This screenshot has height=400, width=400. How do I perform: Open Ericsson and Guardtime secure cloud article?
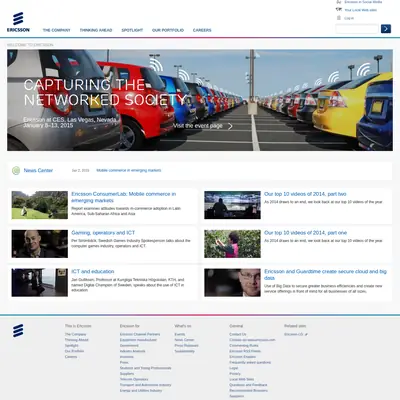[325, 275]
